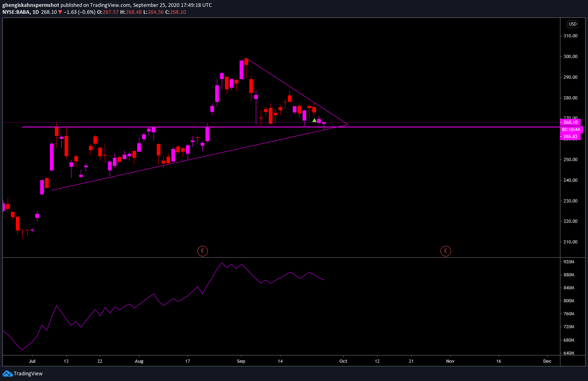Image resolution: width=588 pixels, height=381 pixels.
Task: Click the Sep date axis label
Action: (x=241, y=361)
